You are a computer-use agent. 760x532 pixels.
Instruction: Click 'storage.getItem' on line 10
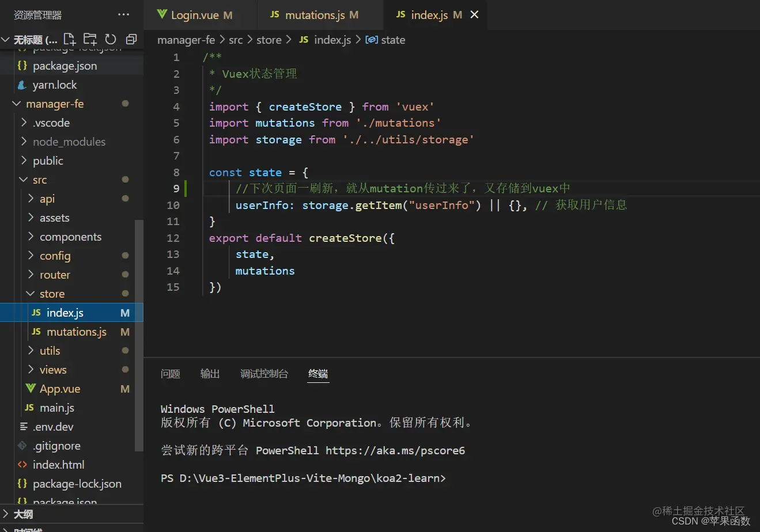tap(351, 205)
